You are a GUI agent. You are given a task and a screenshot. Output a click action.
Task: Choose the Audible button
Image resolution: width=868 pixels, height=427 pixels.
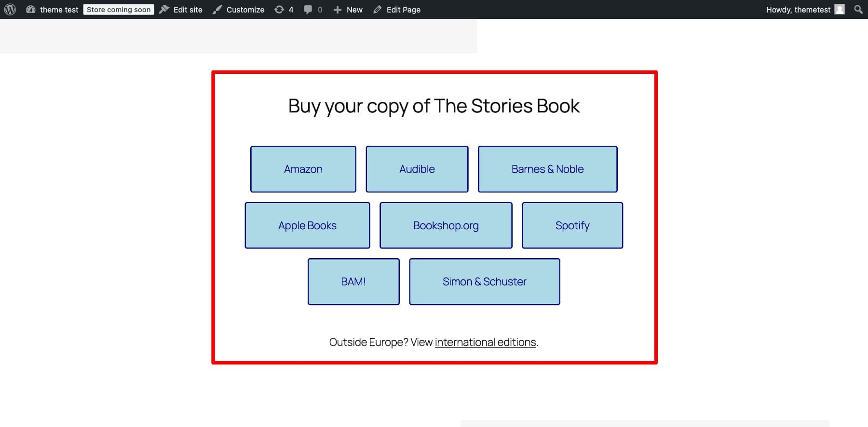pos(417,169)
